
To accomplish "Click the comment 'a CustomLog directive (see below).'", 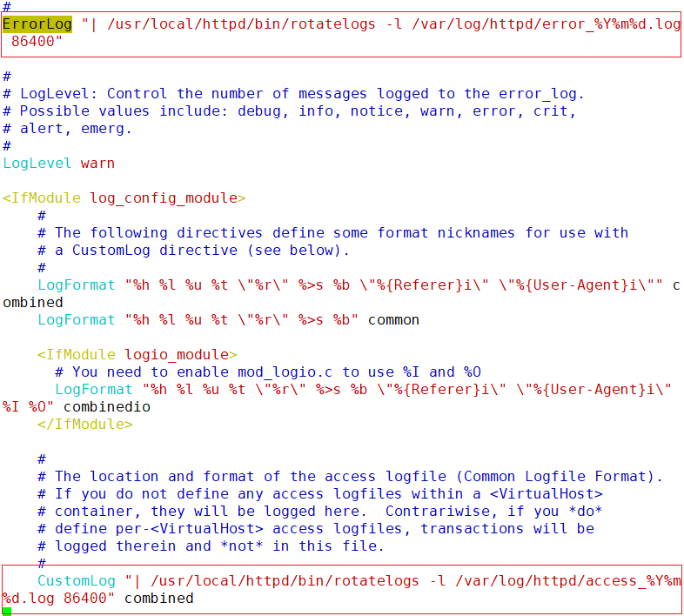I will [x=193, y=251].
